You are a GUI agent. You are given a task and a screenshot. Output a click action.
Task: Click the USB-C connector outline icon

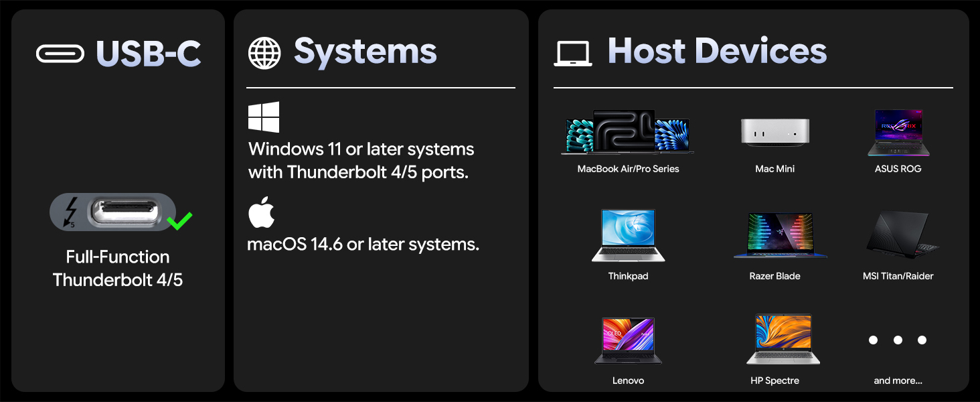click(60, 53)
